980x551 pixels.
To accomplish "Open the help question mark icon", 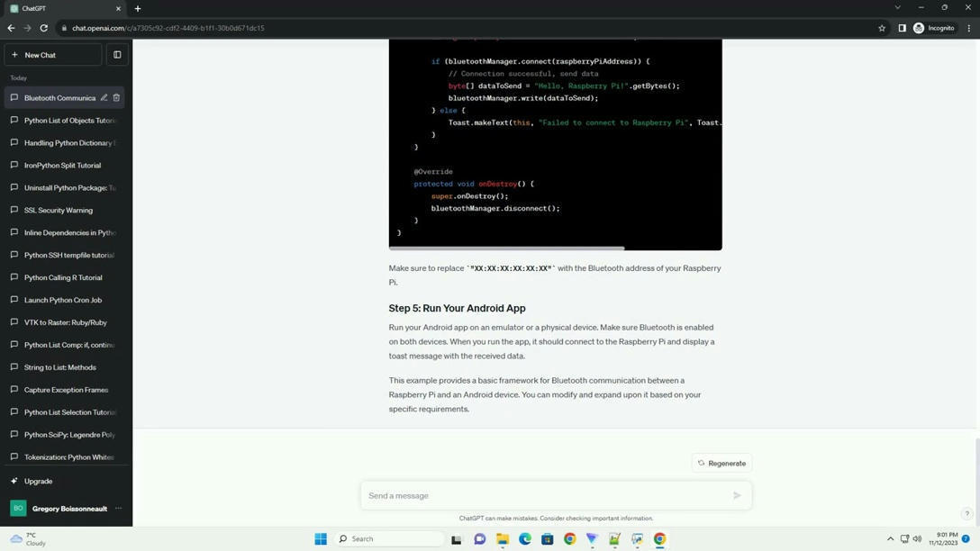I will click(966, 513).
